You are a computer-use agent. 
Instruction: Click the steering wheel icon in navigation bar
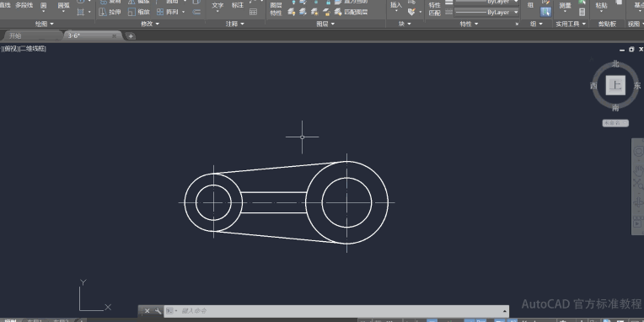(638, 152)
